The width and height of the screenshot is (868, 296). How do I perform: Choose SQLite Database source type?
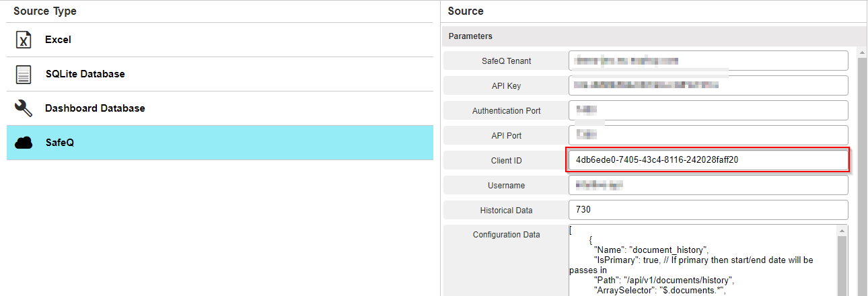click(220, 74)
